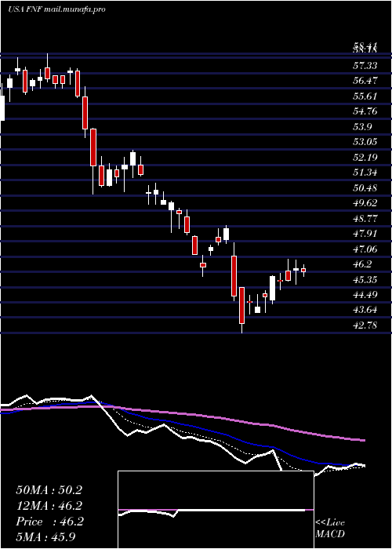Screen dimensions: 392x549
Task: Select the 45.35 price axis label
Action: coord(365,279)
